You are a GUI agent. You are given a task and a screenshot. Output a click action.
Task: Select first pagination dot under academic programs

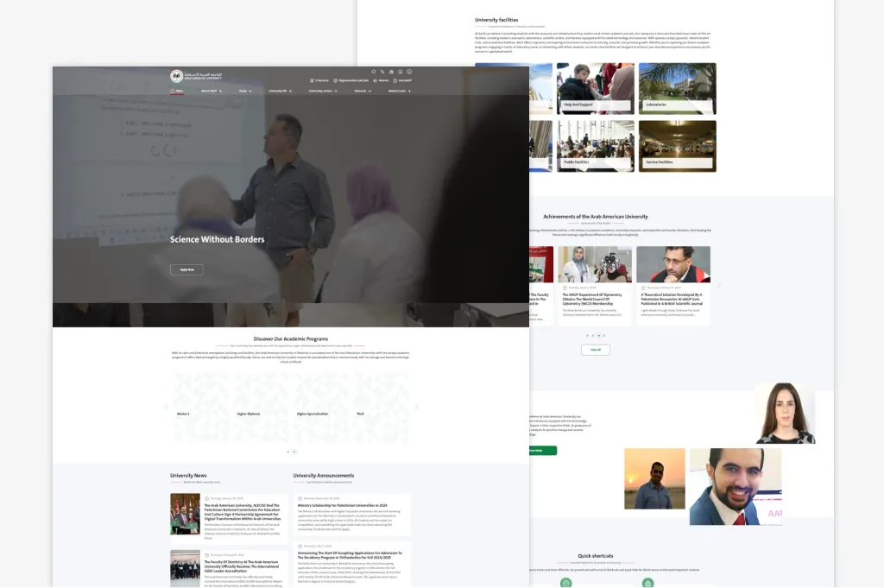pyautogui.click(x=287, y=452)
